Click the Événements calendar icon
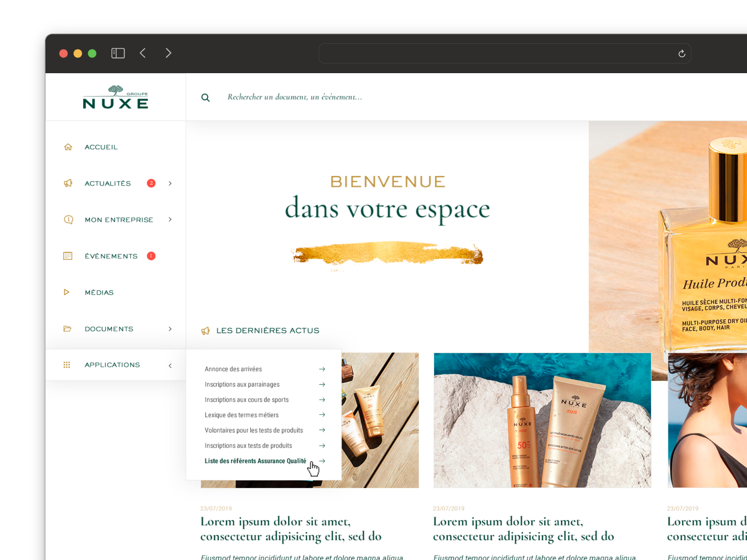747x560 pixels. pyautogui.click(x=68, y=256)
